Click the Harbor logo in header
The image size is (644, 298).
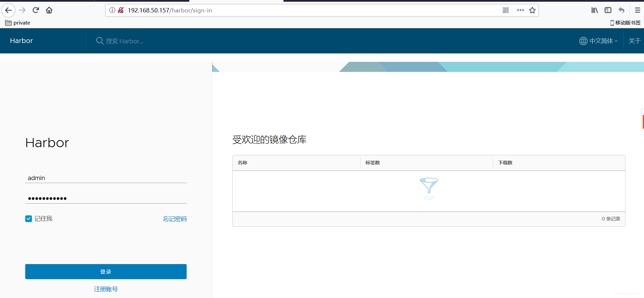click(x=22, y=41)
